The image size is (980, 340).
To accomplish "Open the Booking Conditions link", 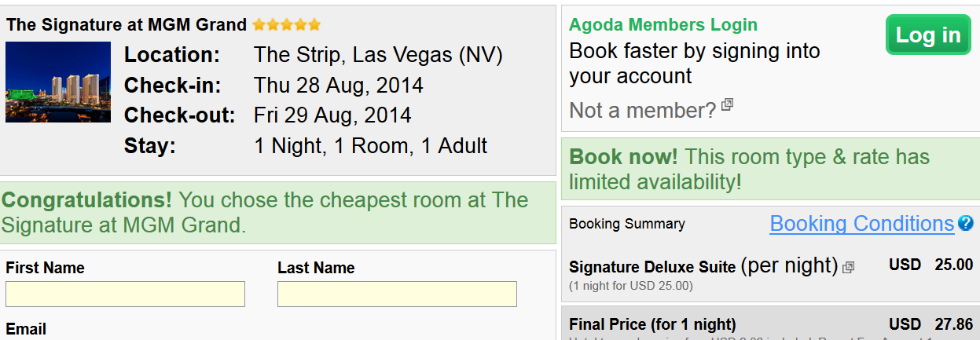I will [861, 224].
